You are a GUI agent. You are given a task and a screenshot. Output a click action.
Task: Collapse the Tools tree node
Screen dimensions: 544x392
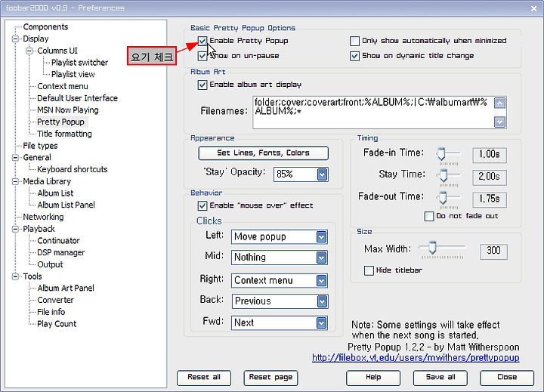point(15,276)
